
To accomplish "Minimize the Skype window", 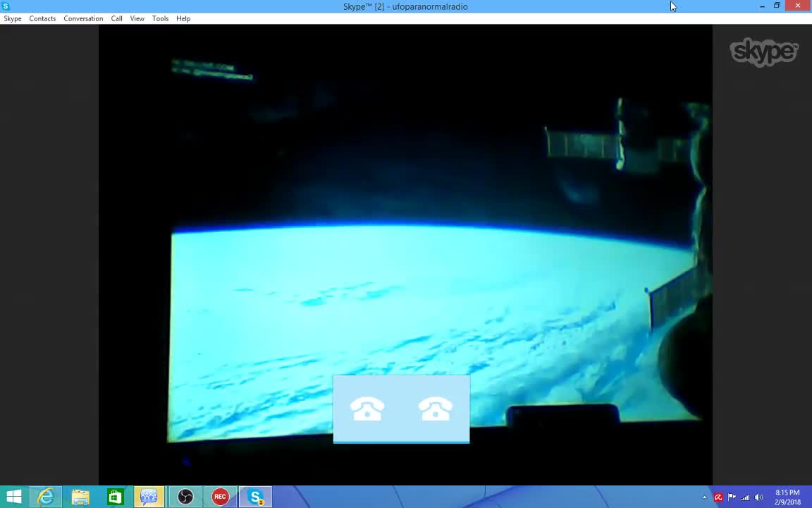I will pos(762,6).
